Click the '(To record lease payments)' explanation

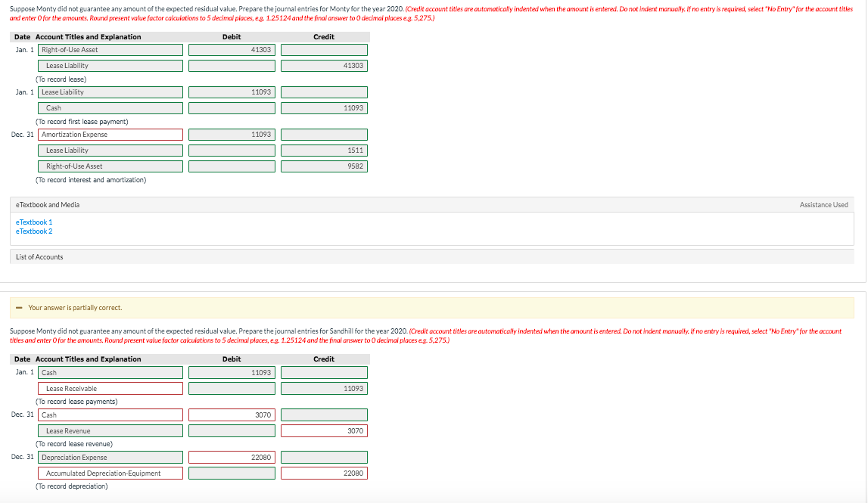[x=76, y=402]
